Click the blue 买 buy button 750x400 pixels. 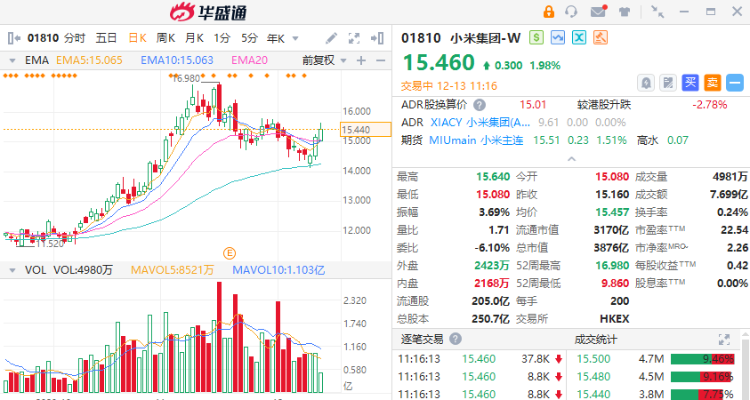tap(690, 83)
